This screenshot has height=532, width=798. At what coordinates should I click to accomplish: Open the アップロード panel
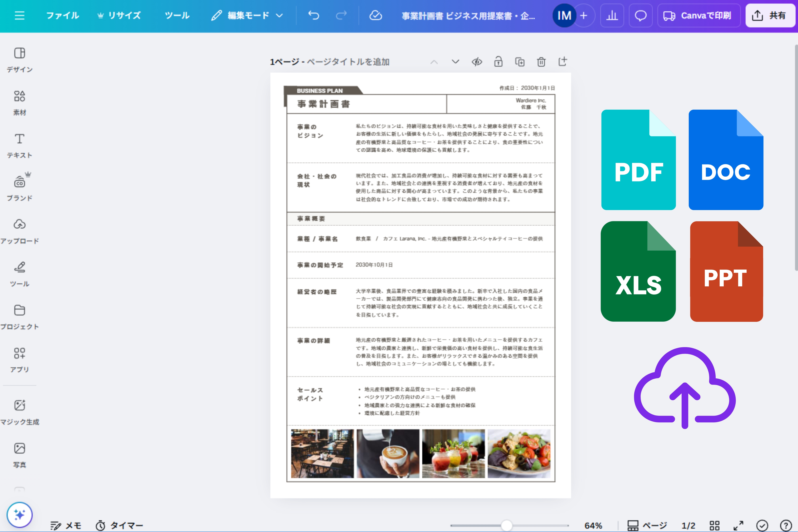tap(20, 231)
